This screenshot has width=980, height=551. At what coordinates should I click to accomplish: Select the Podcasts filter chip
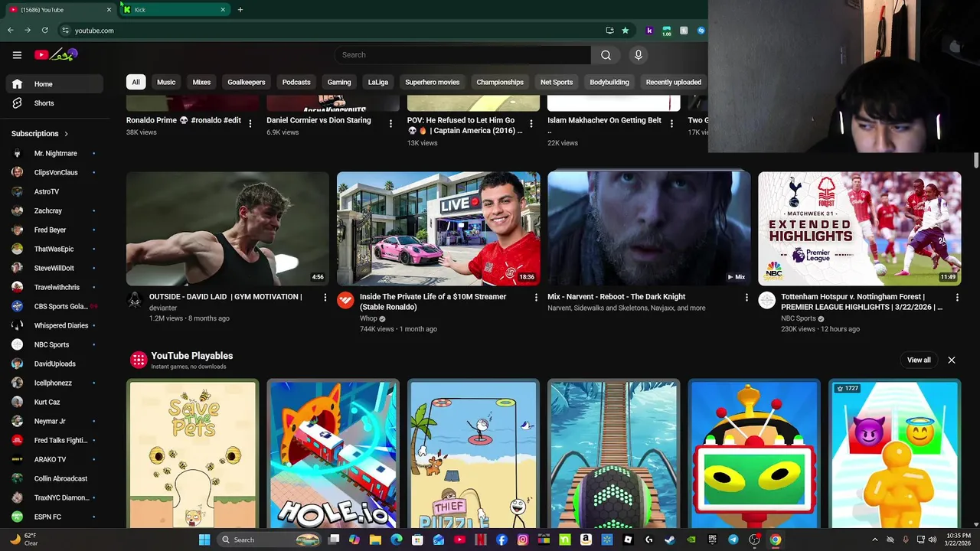tap(296, 82)
